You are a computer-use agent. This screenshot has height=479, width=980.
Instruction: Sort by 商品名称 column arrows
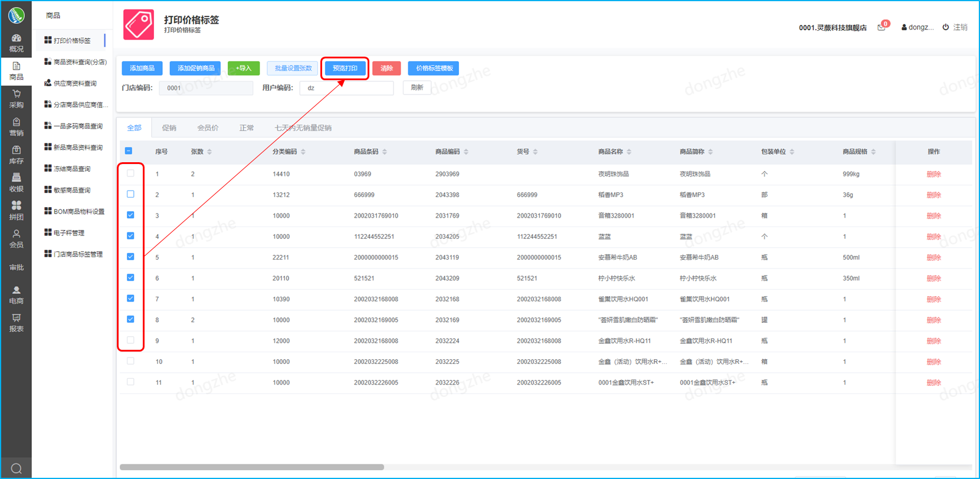629,152
